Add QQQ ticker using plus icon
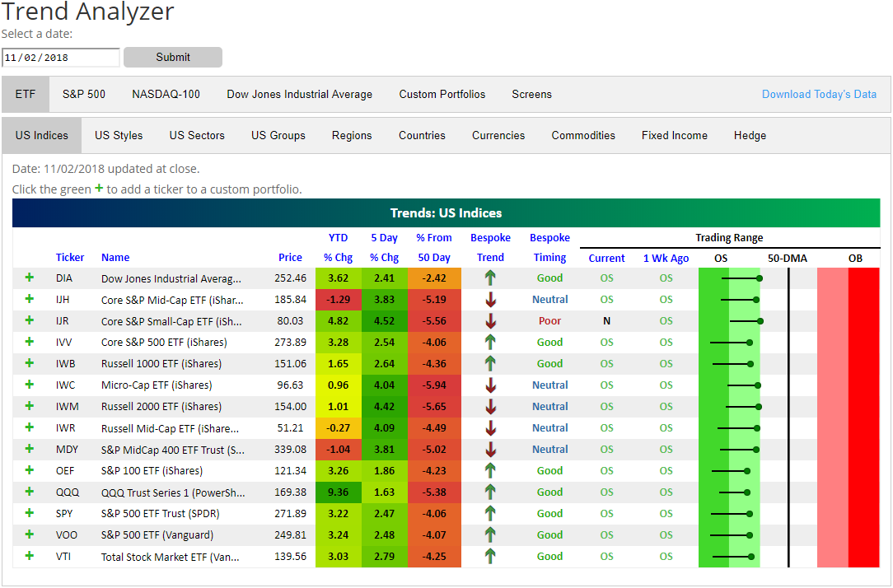 click(30, 492)
